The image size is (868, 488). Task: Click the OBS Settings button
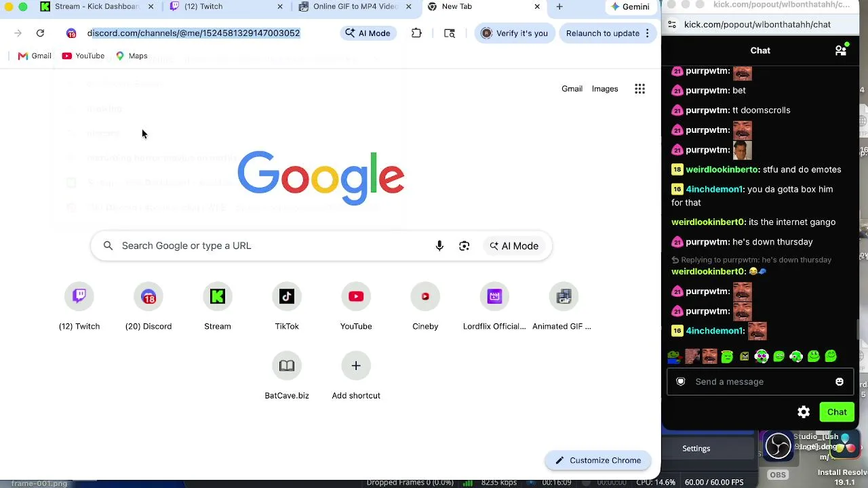(x=696, y=449)
